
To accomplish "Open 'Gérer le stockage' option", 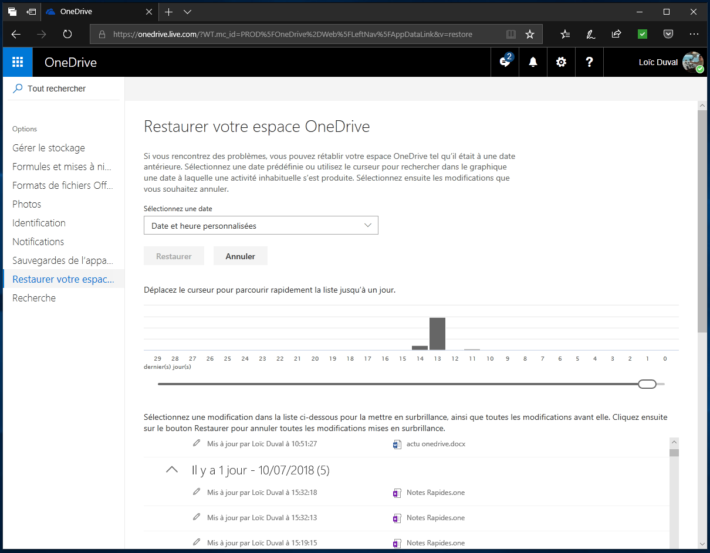I will click(x=48, y=148).
